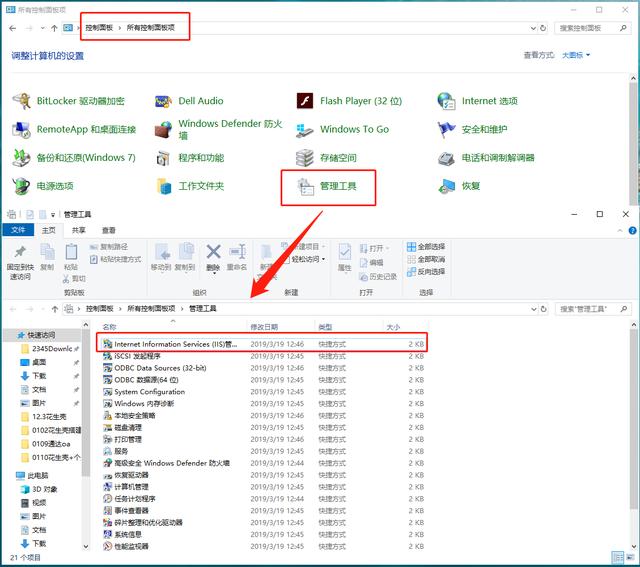Refresh the Control Panel window

(543, 28)
